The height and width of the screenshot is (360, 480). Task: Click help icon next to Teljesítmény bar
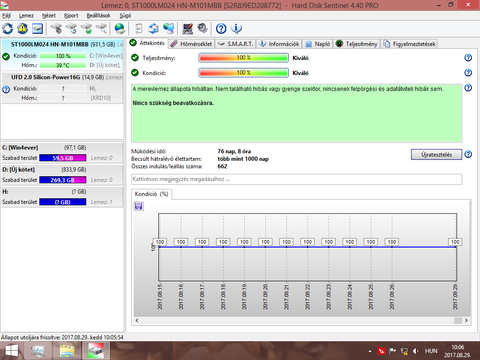468,58
